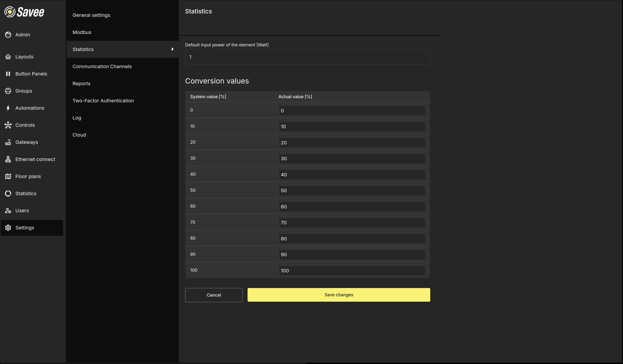The height and width of the screenshot is (364, 623).
Task: Click the Cancel button
Action: (214, 295)
